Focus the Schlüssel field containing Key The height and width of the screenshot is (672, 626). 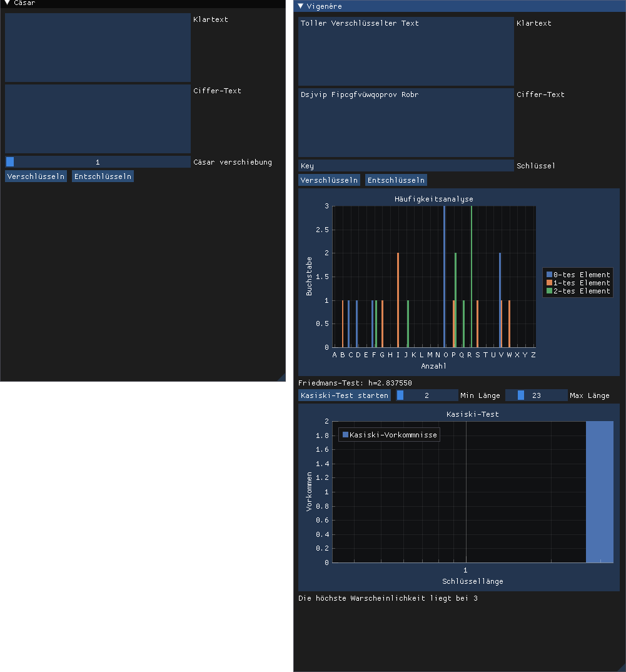[406, 165]
